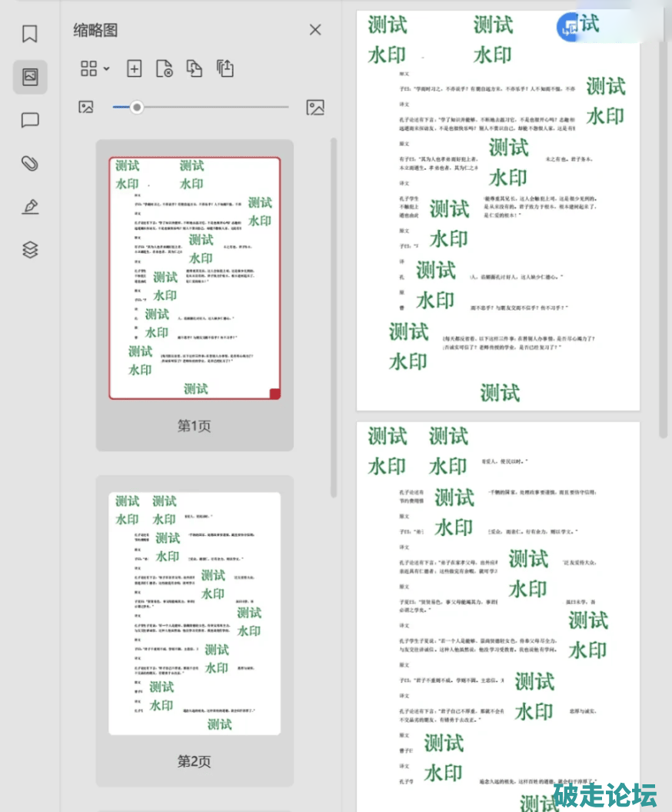
Task: Open the layers panel icon
Action: tap(30, 250)
